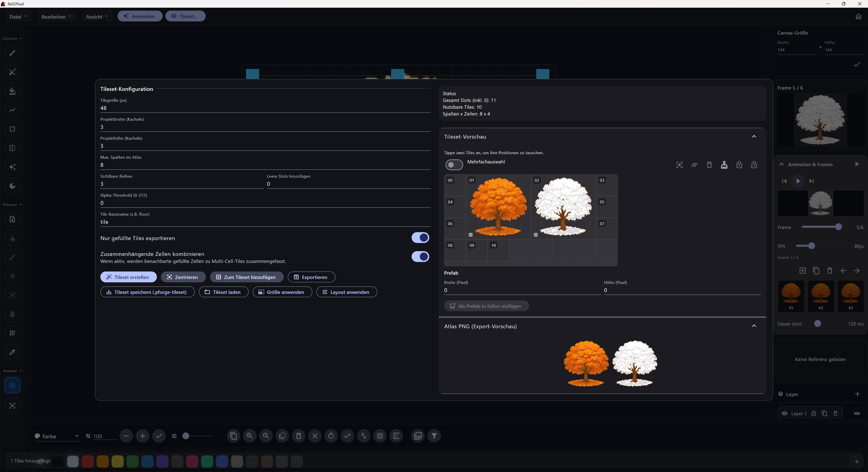This screenshot has width=868, height=472.
Task: Click the filter funnel icon in bottom toolbar
Action: tap(434, 436)
